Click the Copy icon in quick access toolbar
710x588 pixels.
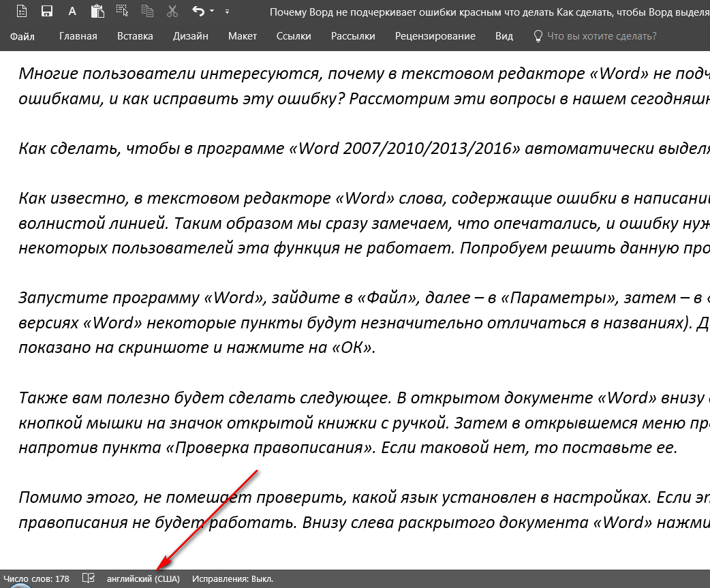147,12
